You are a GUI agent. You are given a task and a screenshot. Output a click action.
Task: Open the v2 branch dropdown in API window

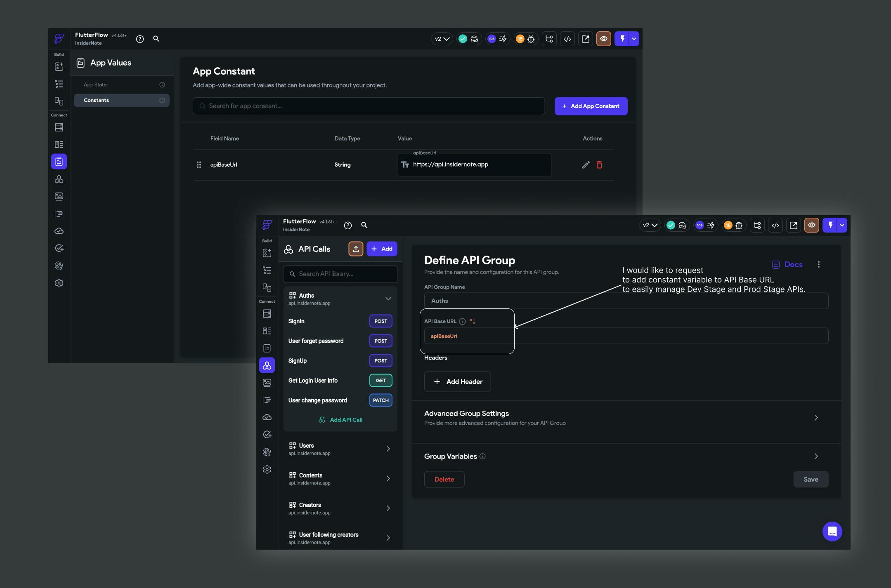650,226
